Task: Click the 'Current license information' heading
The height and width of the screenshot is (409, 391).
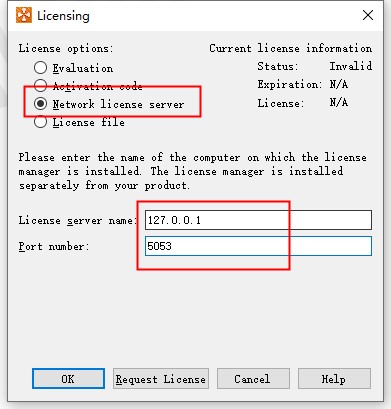Action: click(x=290, y=48)
